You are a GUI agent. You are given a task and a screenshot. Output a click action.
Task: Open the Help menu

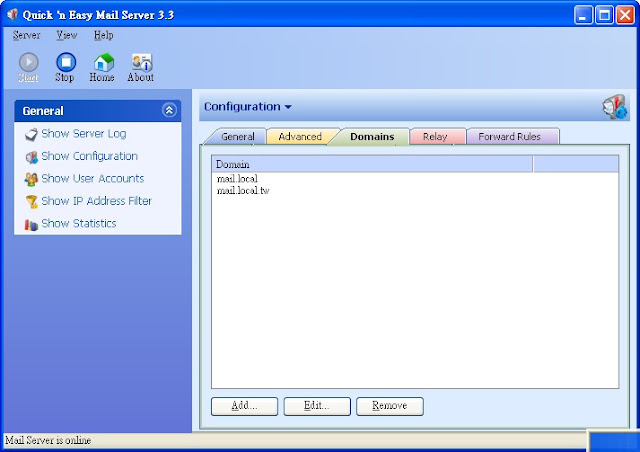pos(103,35)
